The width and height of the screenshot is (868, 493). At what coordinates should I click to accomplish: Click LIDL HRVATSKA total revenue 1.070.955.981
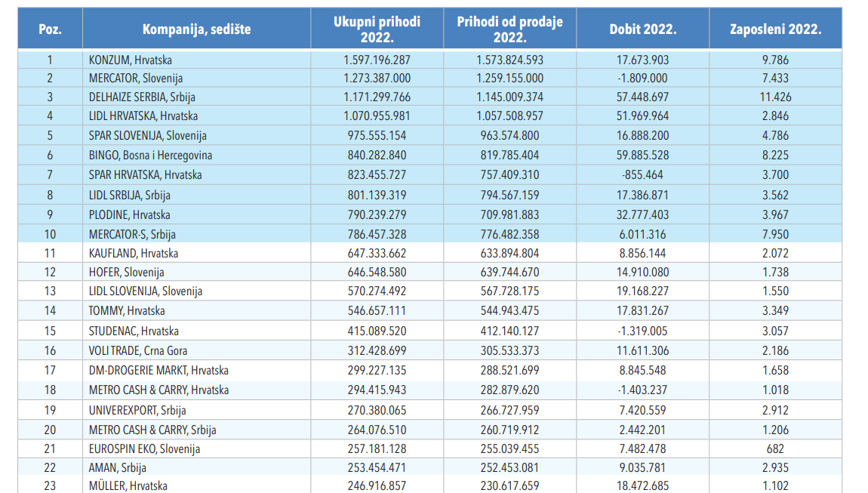[x=377, y=116]
